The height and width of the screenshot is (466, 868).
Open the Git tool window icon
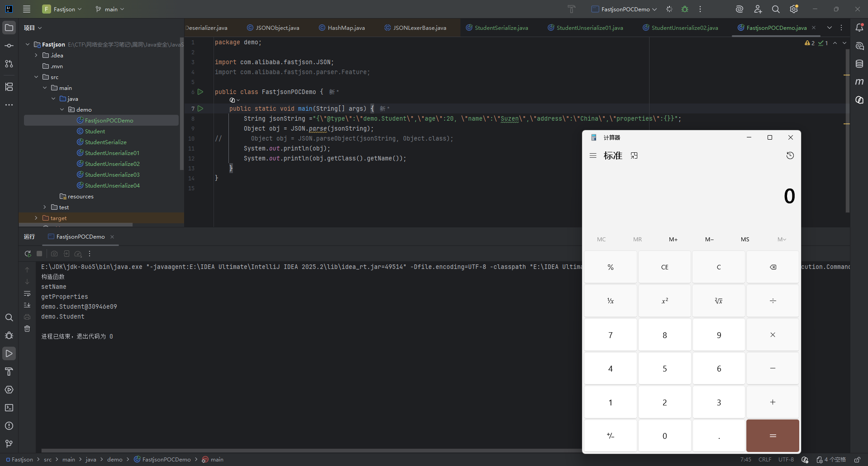pyautogui.click(x=9, y=444)
